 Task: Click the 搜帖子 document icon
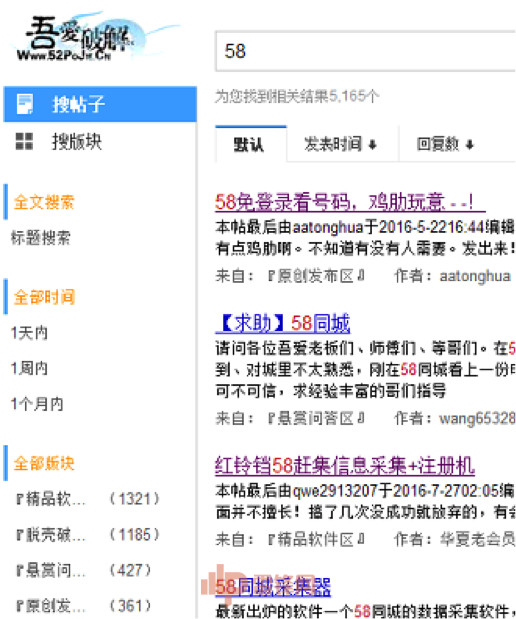point(25,104)
